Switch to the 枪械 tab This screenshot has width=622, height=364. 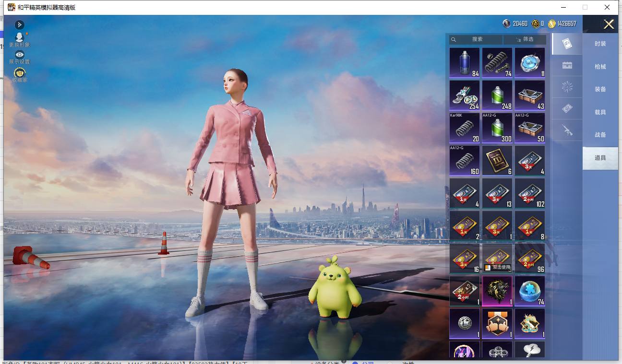(x=600, y=67)
